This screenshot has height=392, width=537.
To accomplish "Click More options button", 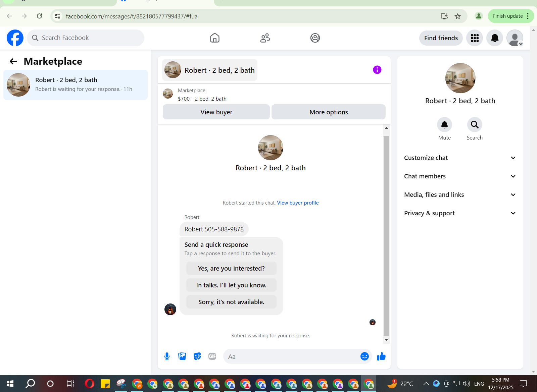I will [329, 112].
